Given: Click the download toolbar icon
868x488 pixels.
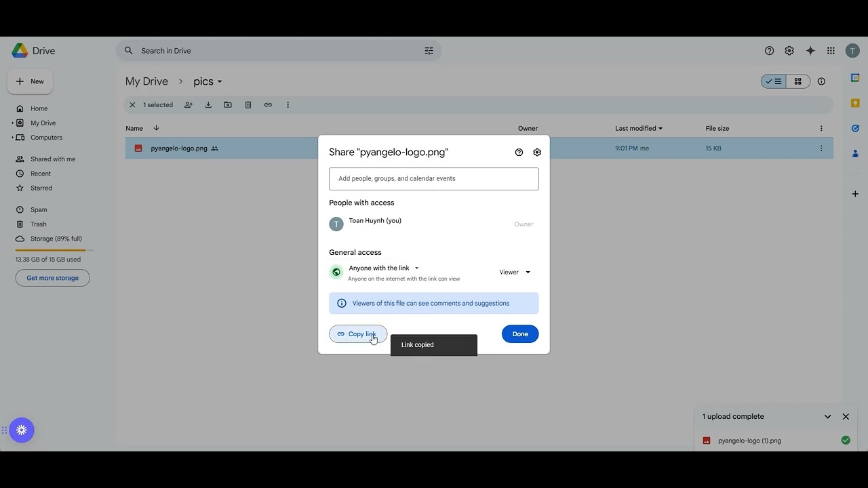Looking at the screenshot, I should point(208,105).
